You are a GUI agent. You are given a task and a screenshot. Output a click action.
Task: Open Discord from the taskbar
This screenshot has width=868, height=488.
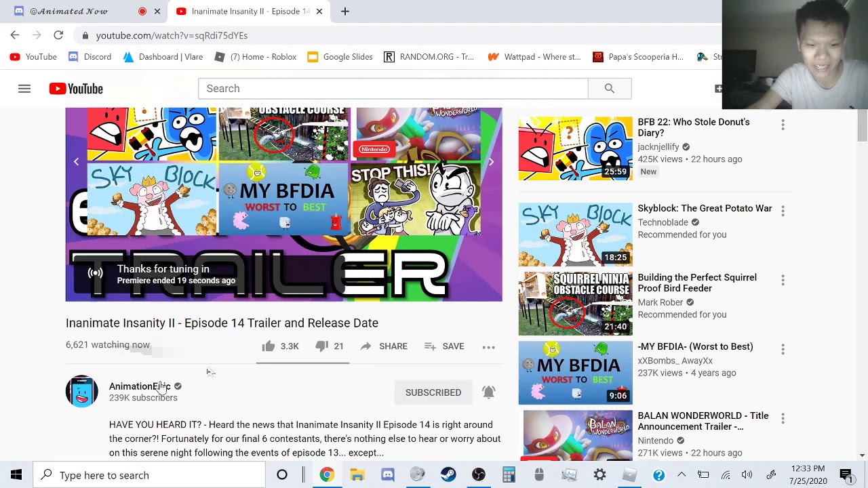pos(388,475)
